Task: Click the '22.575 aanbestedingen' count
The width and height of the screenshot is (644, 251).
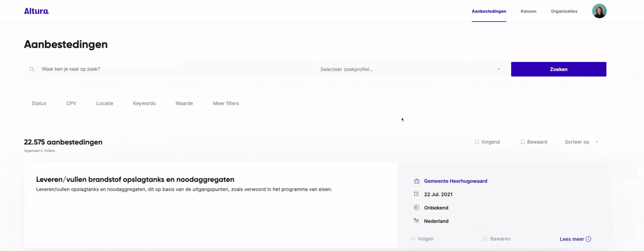Action: coord(63,142)
